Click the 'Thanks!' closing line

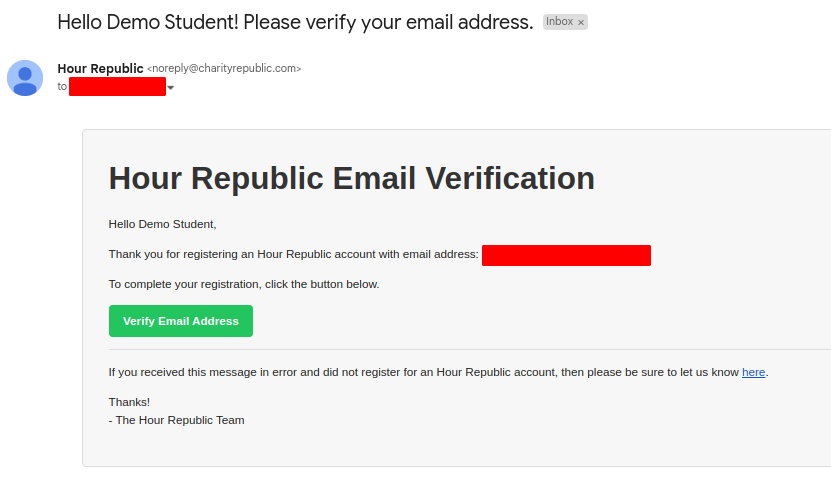(129, 402)
